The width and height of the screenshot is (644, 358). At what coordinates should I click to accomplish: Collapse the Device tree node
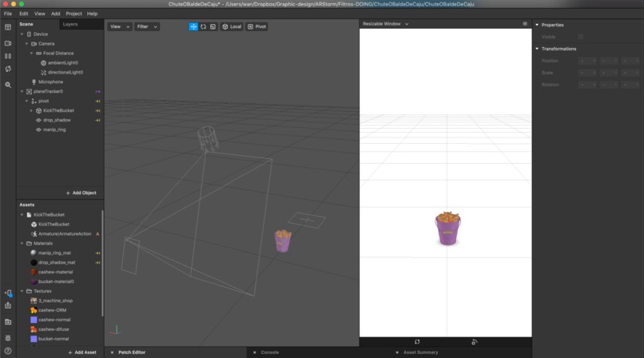pyautogui.click(x=22, y=34)
